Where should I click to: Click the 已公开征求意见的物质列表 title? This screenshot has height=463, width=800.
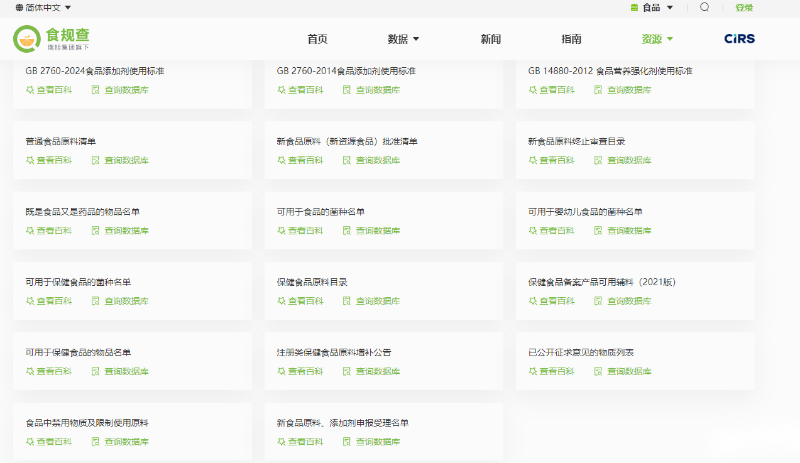pos(581,353)
